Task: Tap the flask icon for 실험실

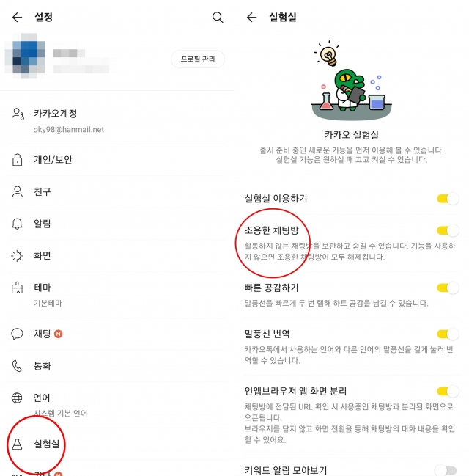Action: pyautogui.click(x=18, y=444)
